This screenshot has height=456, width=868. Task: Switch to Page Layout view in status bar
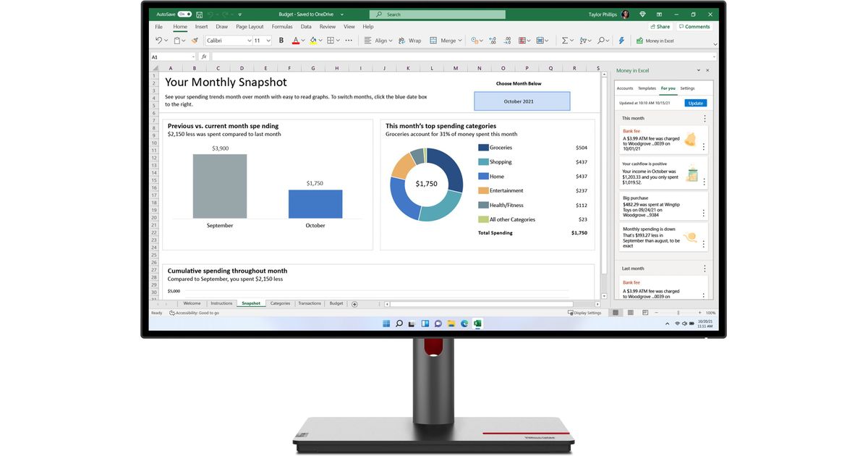630,313
